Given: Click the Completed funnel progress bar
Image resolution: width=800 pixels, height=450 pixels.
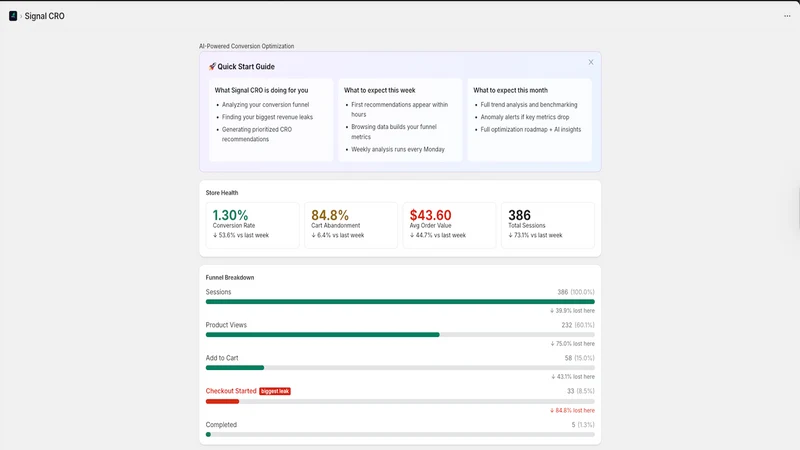Looking at the screenshot, I should tap(400, 435).
